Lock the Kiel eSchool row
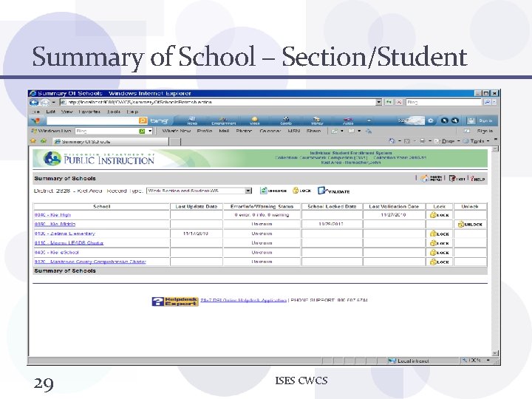 coord(439,253)
